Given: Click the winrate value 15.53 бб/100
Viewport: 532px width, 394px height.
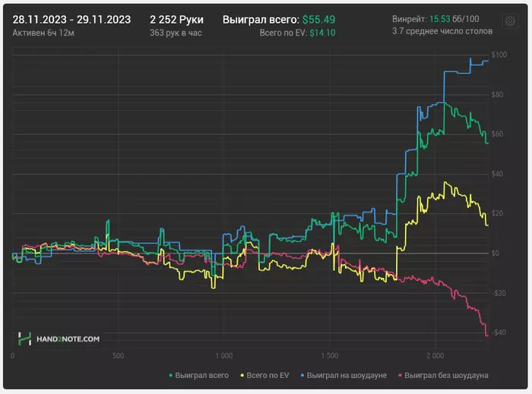Looking at the screenshot, I should 454,19.
